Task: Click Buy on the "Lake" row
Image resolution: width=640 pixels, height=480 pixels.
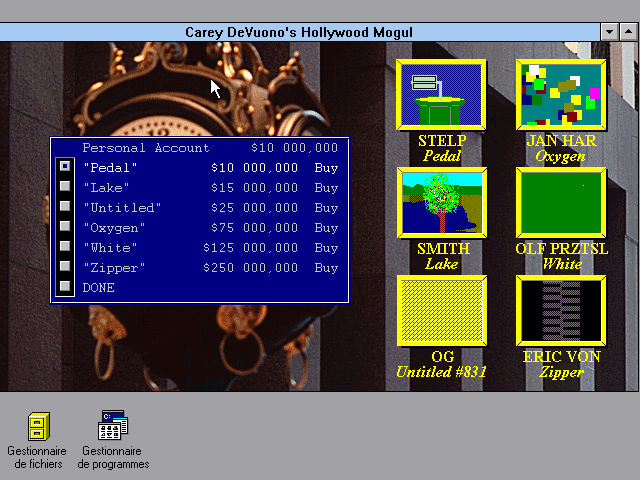Action: [x=326, y=188]
